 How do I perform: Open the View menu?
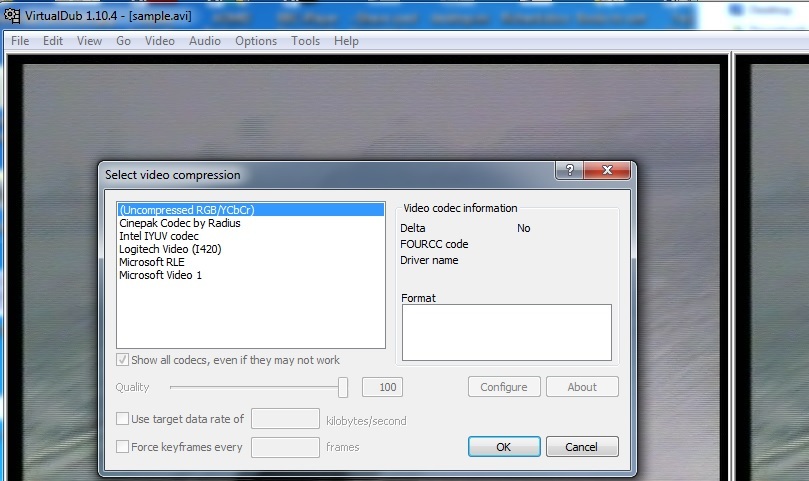point(89,41)
